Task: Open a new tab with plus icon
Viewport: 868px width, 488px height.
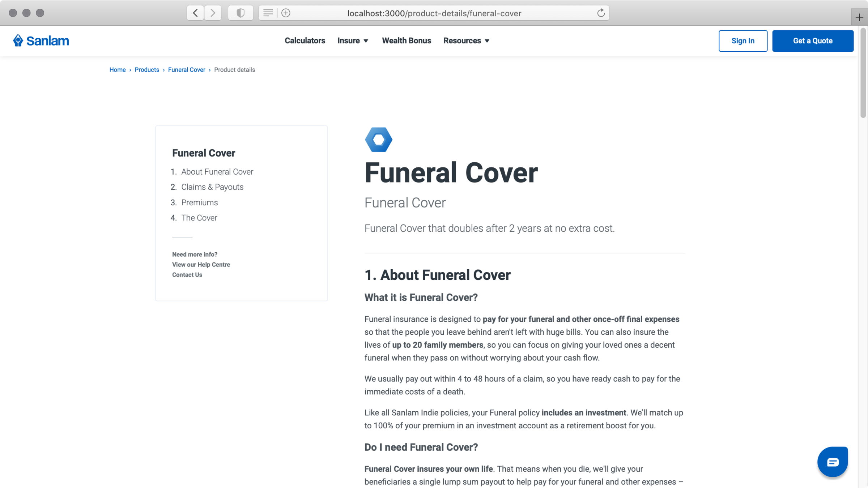Action: coord(859,17)
